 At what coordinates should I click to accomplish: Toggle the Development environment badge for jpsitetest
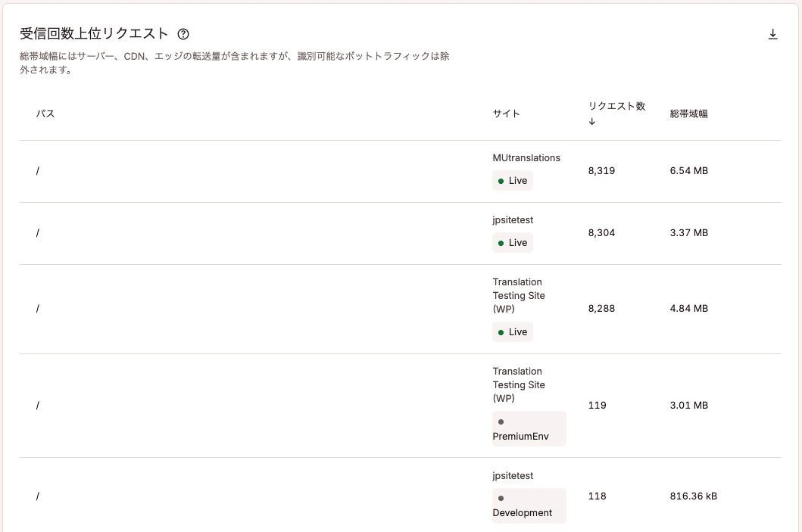pyautogui.click(x=529, y=503)
